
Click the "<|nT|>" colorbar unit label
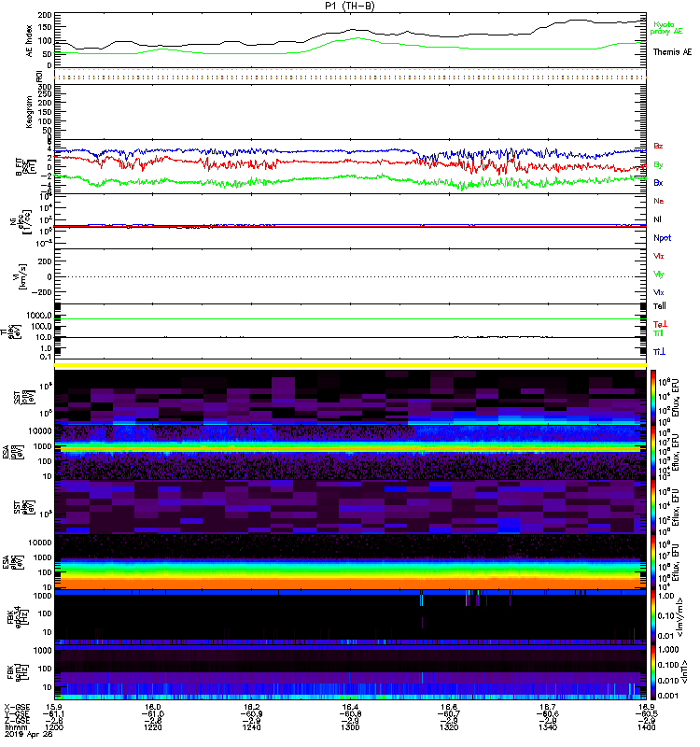[685, 671]
